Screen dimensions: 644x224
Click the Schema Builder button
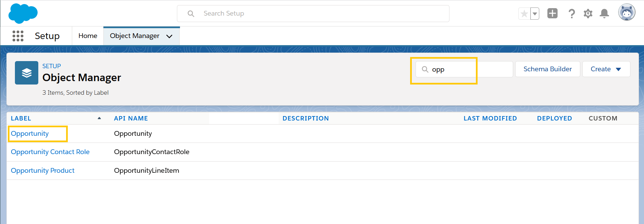(547, 69)
